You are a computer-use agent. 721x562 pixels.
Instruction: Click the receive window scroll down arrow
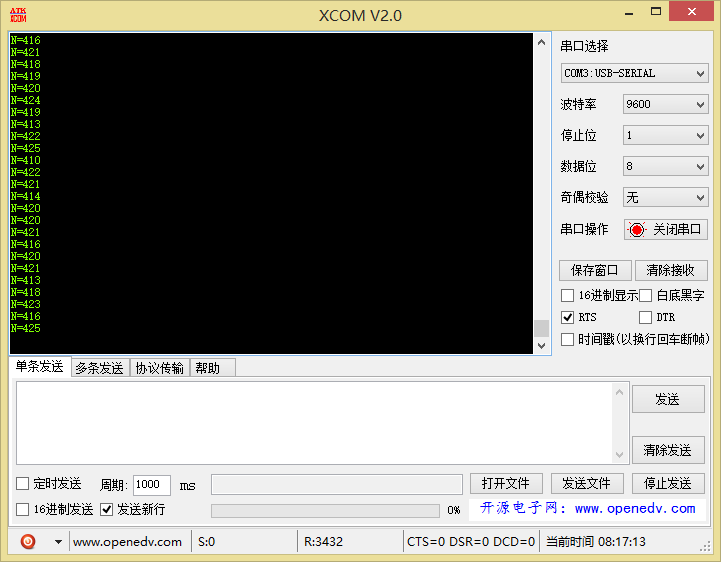click(542, 345)
